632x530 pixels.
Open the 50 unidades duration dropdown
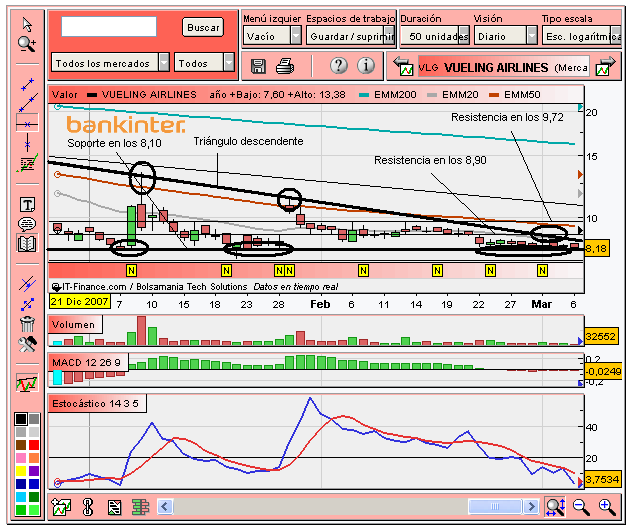435,36
